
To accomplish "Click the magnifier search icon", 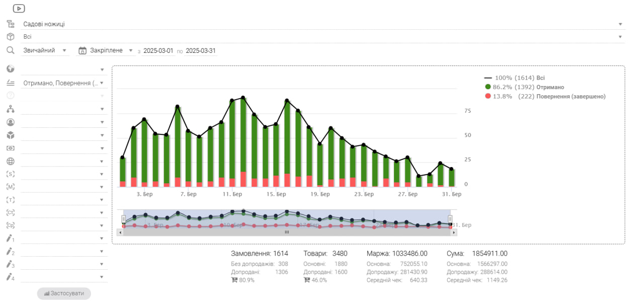I will click(11, 50).
